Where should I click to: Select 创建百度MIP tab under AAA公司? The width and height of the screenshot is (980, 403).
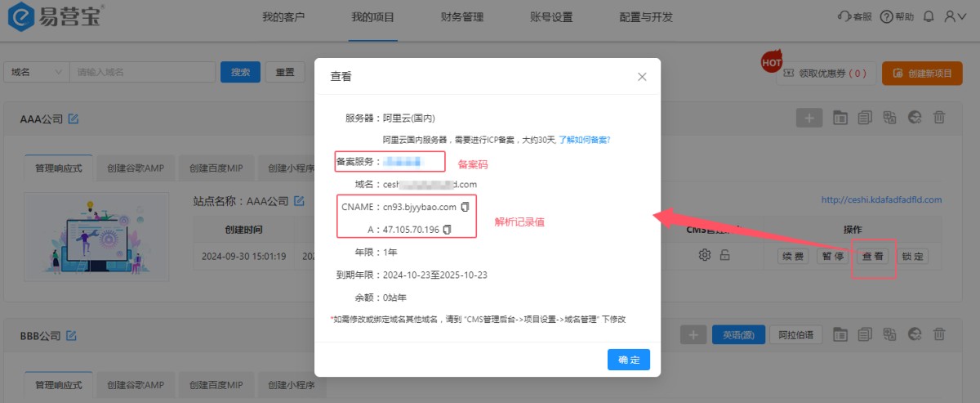216,168
